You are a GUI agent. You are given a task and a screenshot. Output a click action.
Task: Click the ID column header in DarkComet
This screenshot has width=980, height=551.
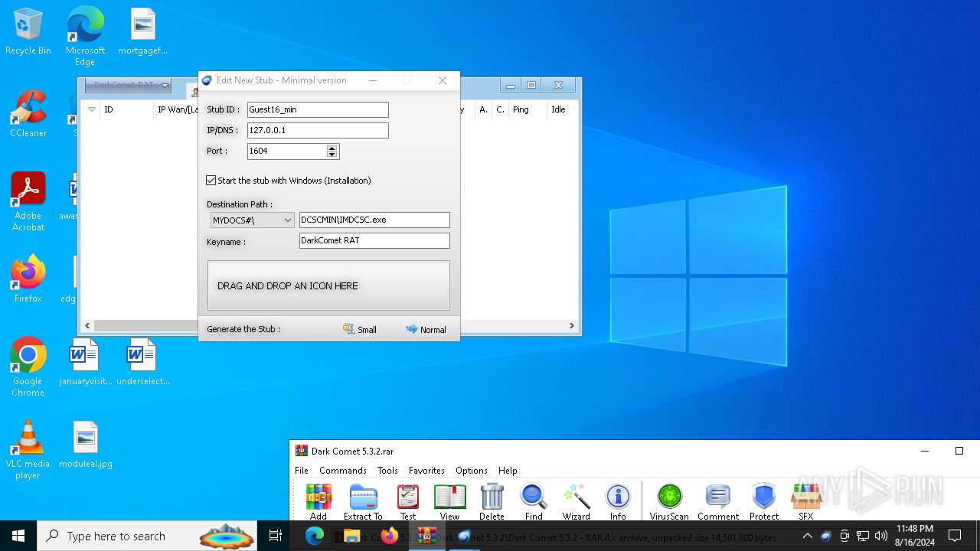(x=126, y=109)
